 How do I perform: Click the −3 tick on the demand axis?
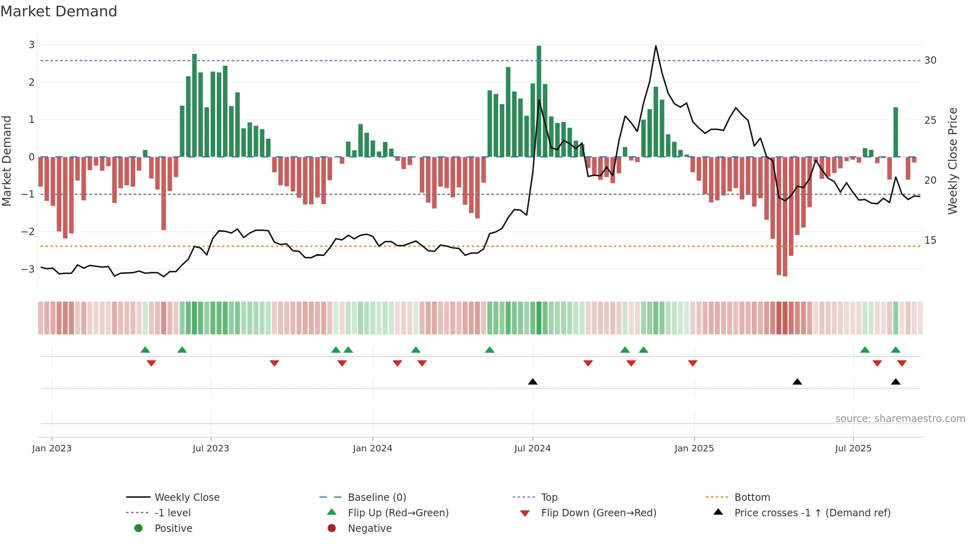(x=28, y=269)
